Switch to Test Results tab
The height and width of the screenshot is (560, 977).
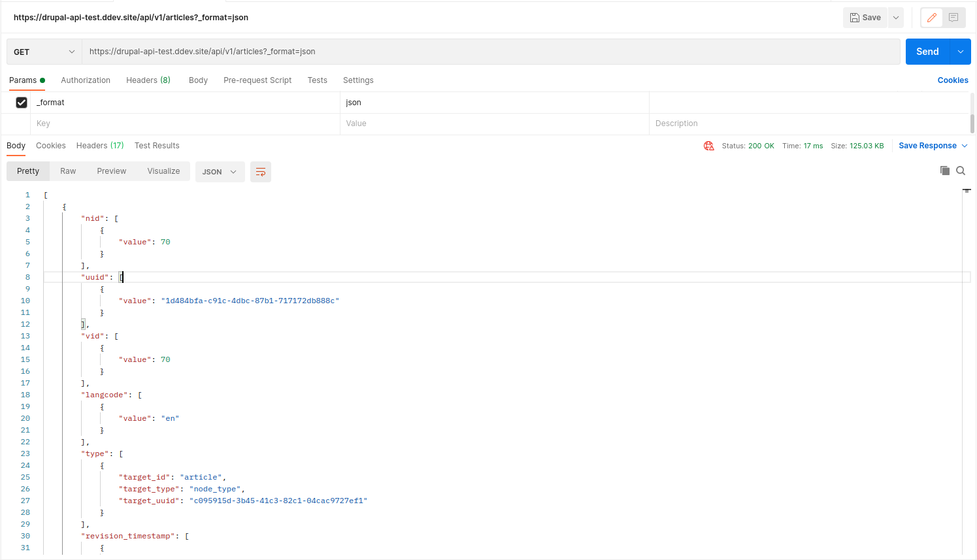click(157, 146)
